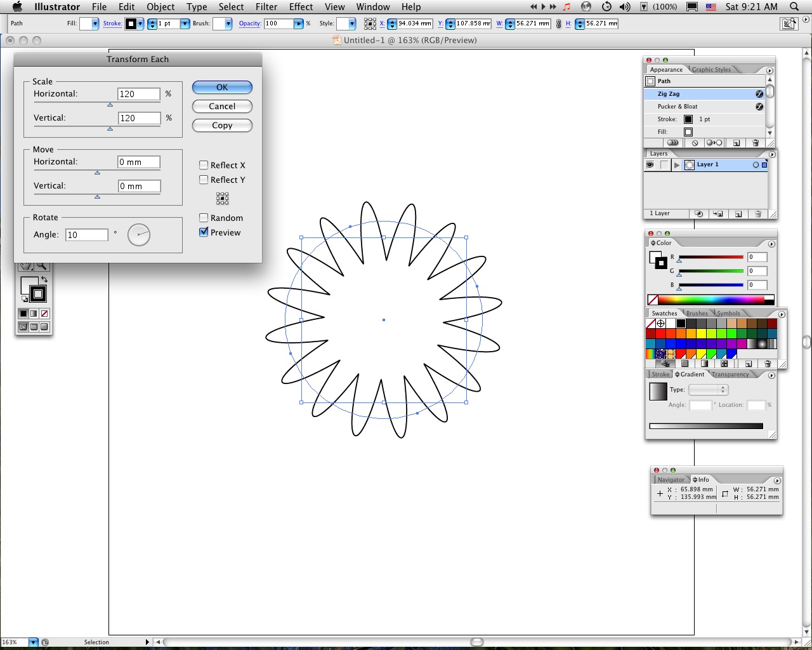Click Copy in Transform Each dialog

point(222,126)
